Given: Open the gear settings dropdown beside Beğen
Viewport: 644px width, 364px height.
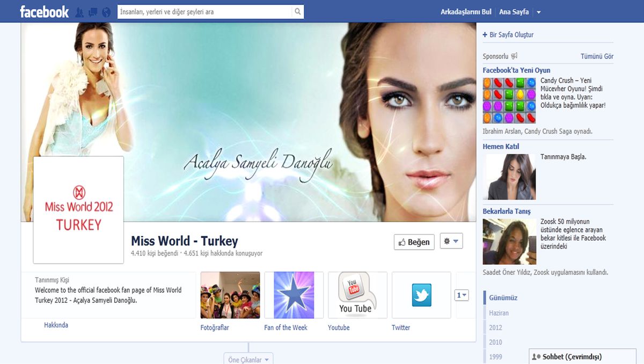Looking at the screenshot, I should (451, 242).
